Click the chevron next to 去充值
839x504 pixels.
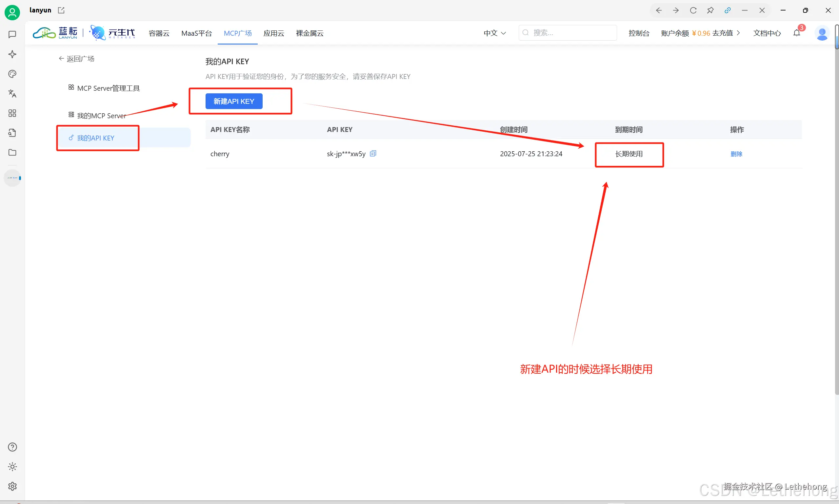[739, 33]
